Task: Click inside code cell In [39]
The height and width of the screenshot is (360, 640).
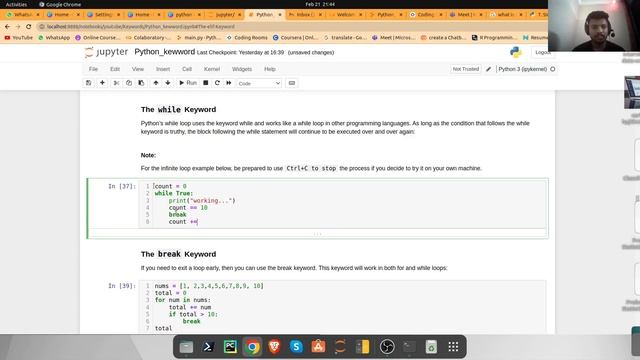Action: 342,307
